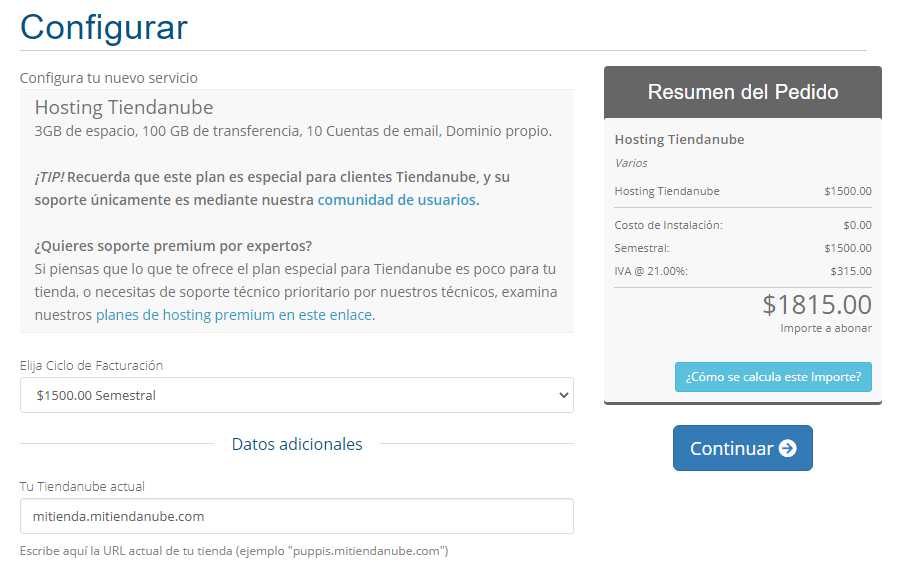Click the Tu Tiendanube actual label
Viewport: 907px width, 578px height.
(x=82, y=487)
